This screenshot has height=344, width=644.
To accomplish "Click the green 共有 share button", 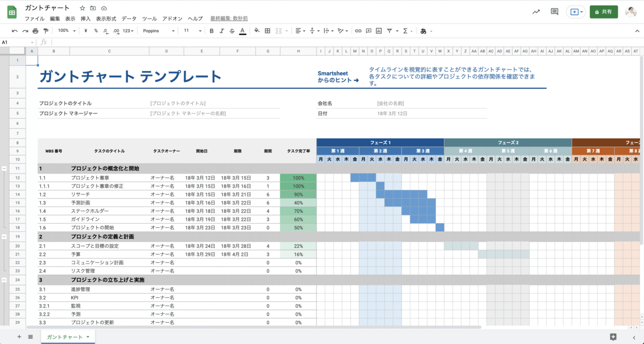I will [603, 12].
